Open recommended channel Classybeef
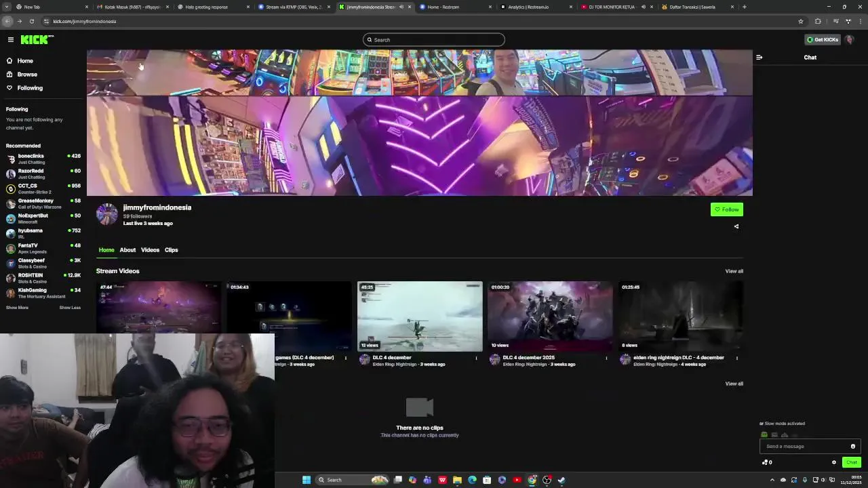The width and height of the screenshot is (868, 488). 43,264
